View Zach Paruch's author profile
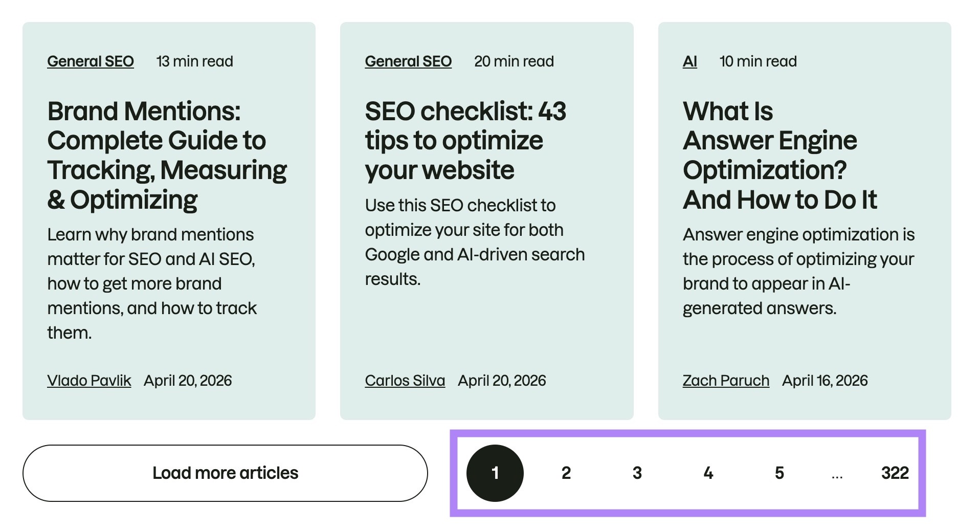This screenshot has height=529, width=980. click(x=726, y=380)
